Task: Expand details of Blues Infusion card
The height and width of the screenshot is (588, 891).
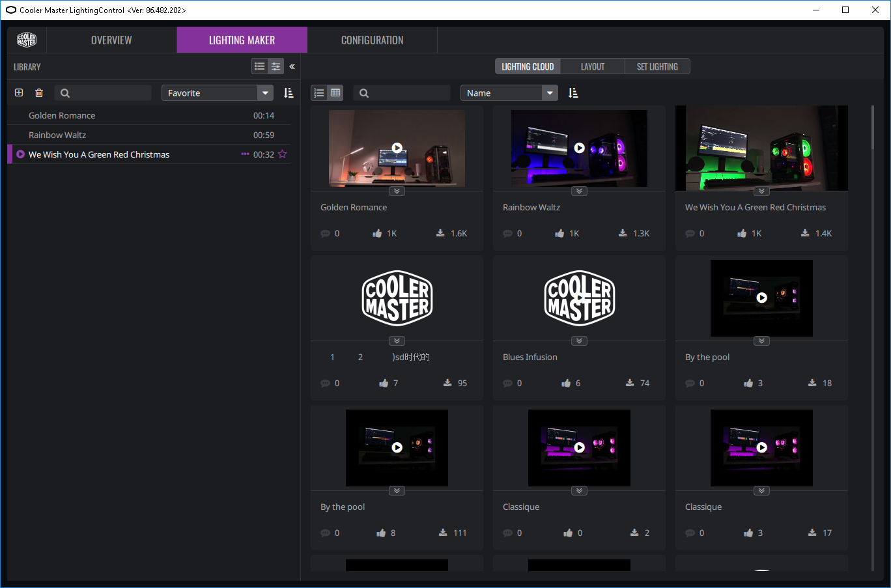Action: pyautogui.click(x=579, y=341)
